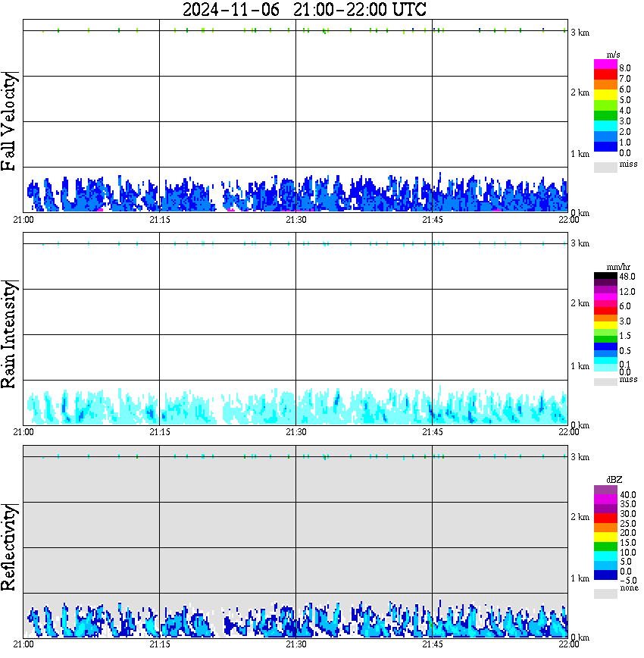Click '2 km' label beside Reflectivity panel
This screenshot has height=658, width=644.
(580, 517)
